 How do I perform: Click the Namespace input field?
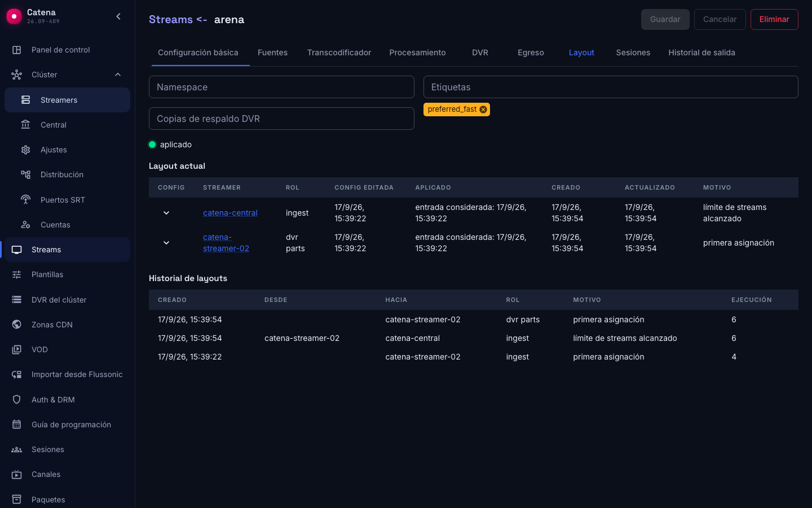pyautogui.click(x=281, y=87)
